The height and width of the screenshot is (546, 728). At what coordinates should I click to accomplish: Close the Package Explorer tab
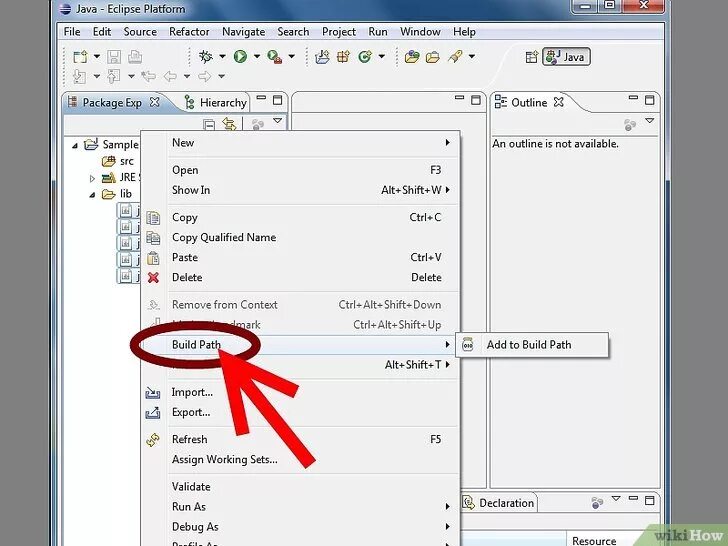coord(155,102)
